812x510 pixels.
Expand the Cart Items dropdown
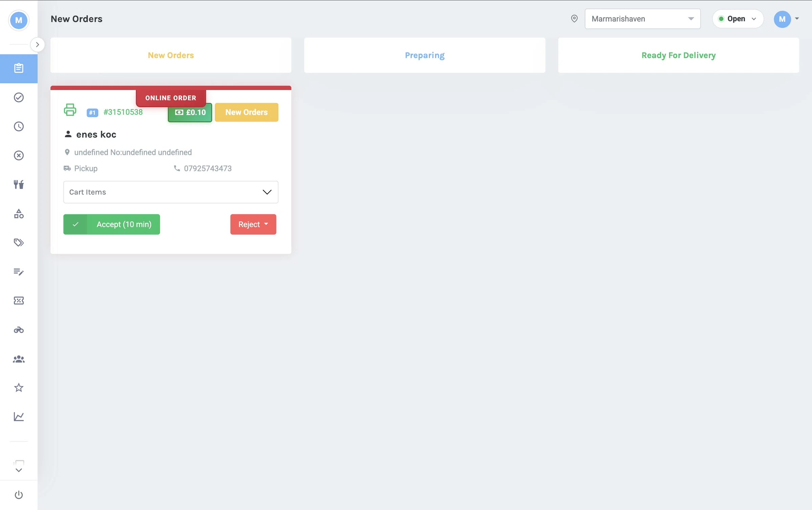coord(171,192)
